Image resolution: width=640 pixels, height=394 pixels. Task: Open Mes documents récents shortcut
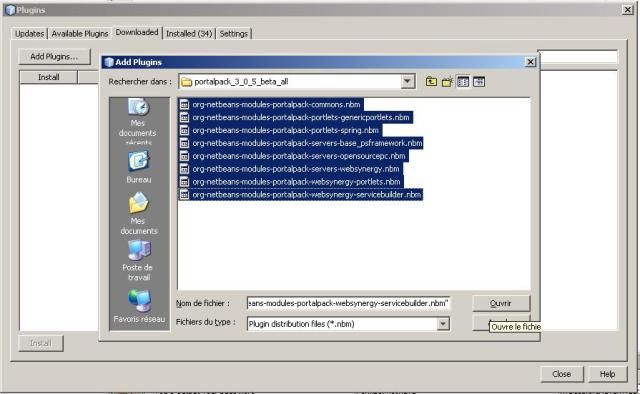[x=138, y=122]
